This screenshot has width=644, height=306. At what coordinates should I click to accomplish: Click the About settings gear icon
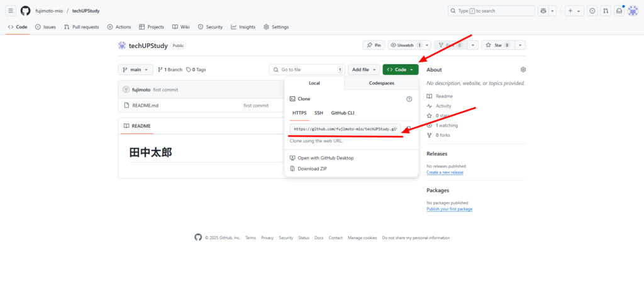(523, 70)
